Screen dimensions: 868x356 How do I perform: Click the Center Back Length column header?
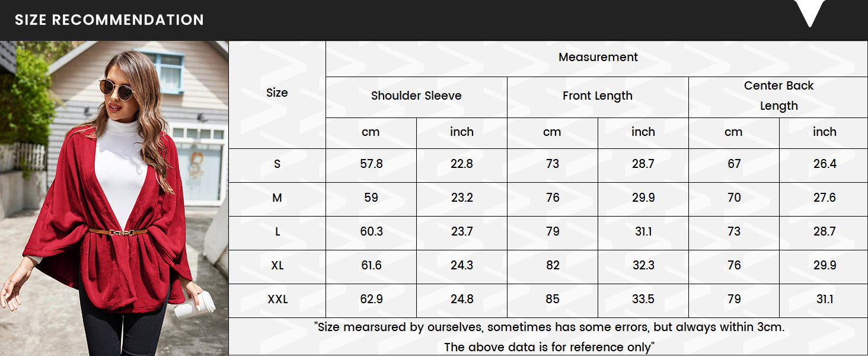coord(778,96)
